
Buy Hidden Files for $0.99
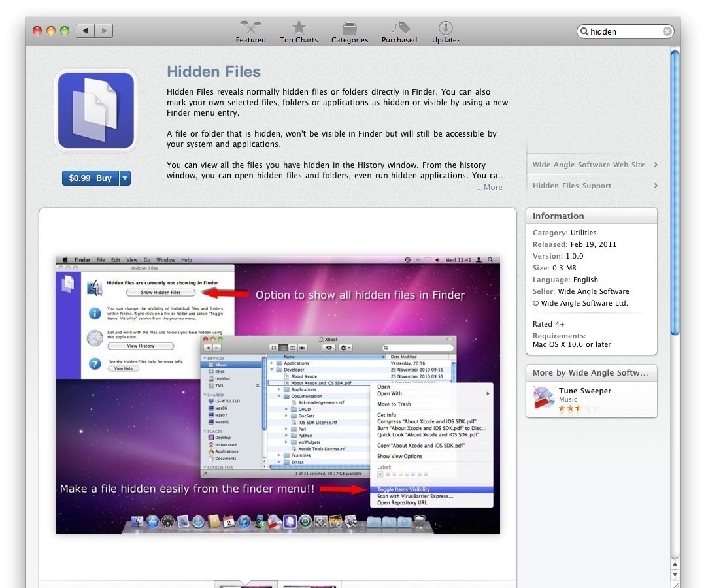[90, 178]
